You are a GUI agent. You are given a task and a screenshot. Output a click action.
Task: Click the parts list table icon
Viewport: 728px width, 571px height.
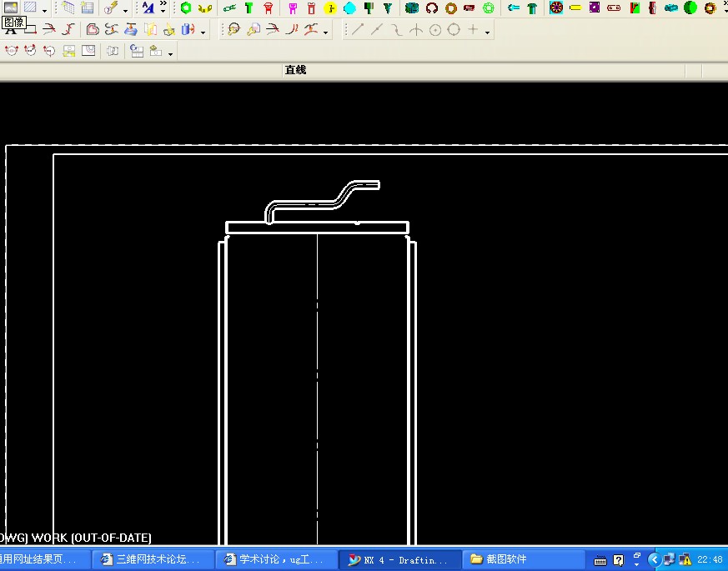[x=87, y=8]
